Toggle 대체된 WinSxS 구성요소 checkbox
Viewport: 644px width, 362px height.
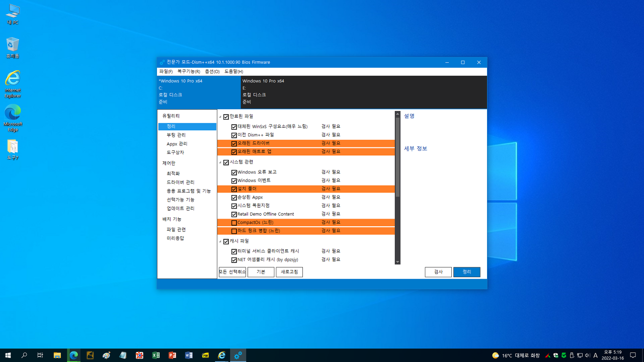pyautogui.click(x=234, y=127)
